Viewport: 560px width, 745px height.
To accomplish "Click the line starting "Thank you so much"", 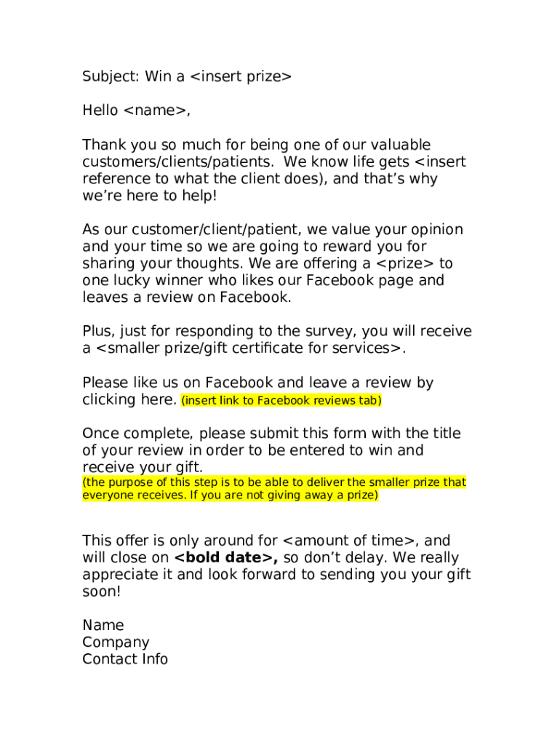I will click(x=256, y=145).
